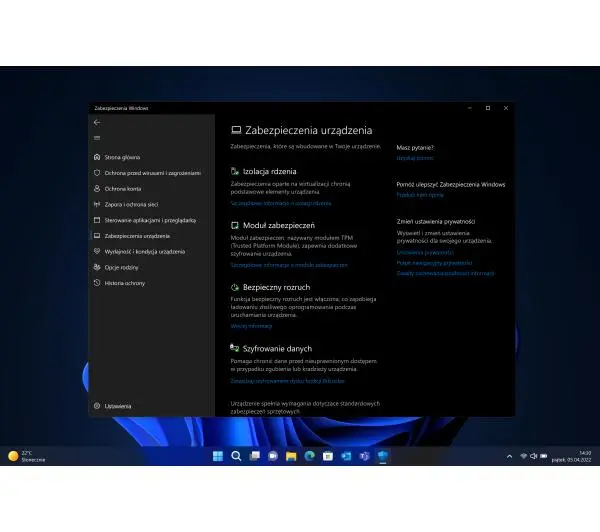Click the Szyfrowanie danych lock icon
The height and width of the screenshot is (532, 600).
pyautogui.click(x=234, y=348)
